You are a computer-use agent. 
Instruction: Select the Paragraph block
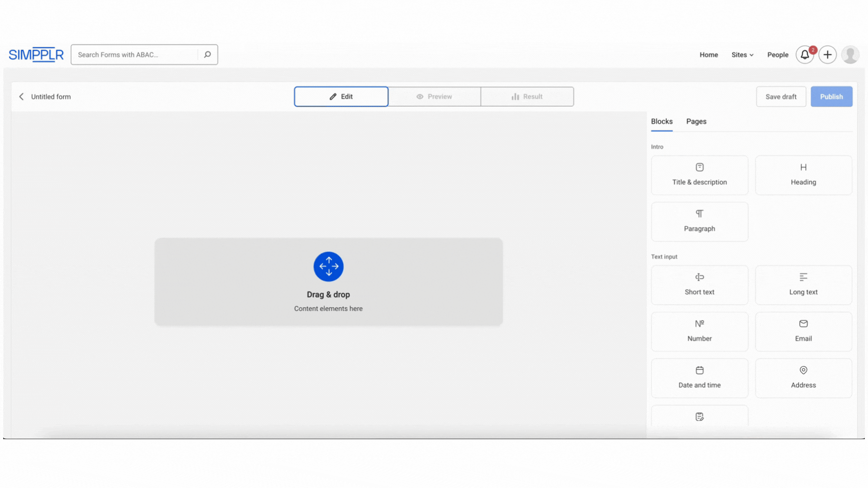(699, 221)
